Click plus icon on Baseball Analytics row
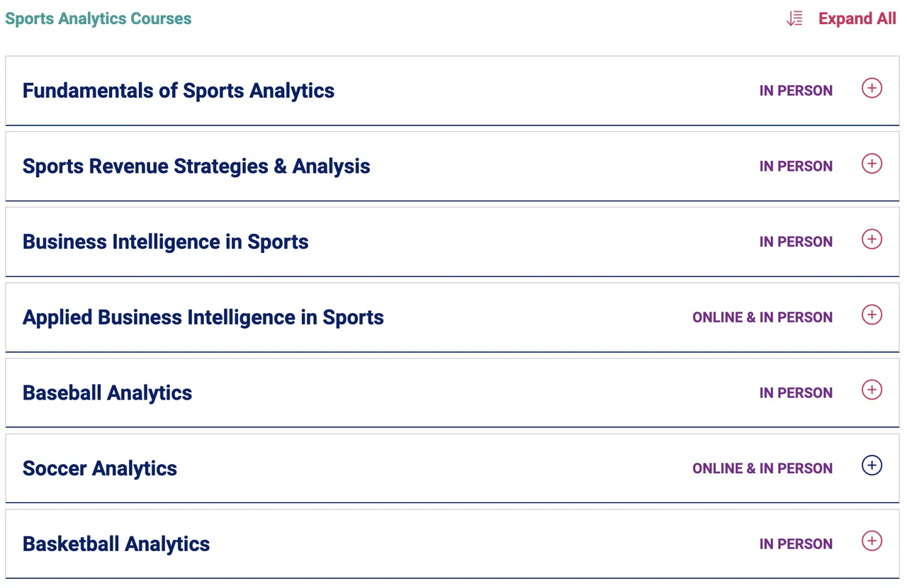This screenshot has height=588, width=907. click(x=872, y=390)
